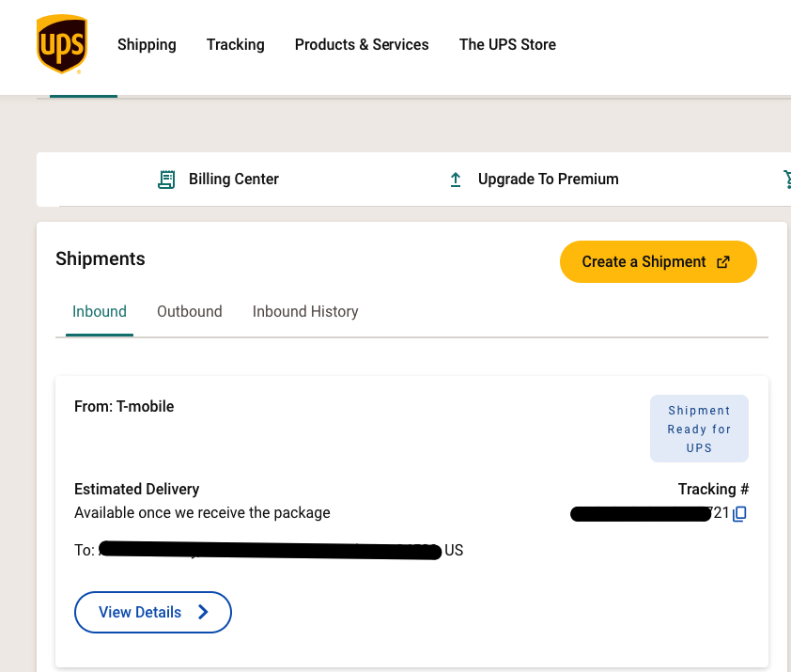This screenshot has width=791, height=672.
Task: Click the chevron arrow in View Details
Action: 203,612
